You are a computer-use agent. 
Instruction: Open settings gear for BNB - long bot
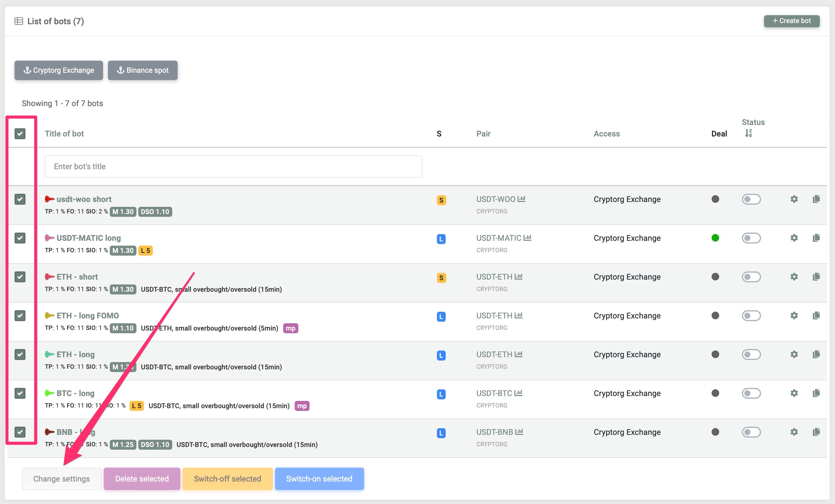[x=794, y=432]
